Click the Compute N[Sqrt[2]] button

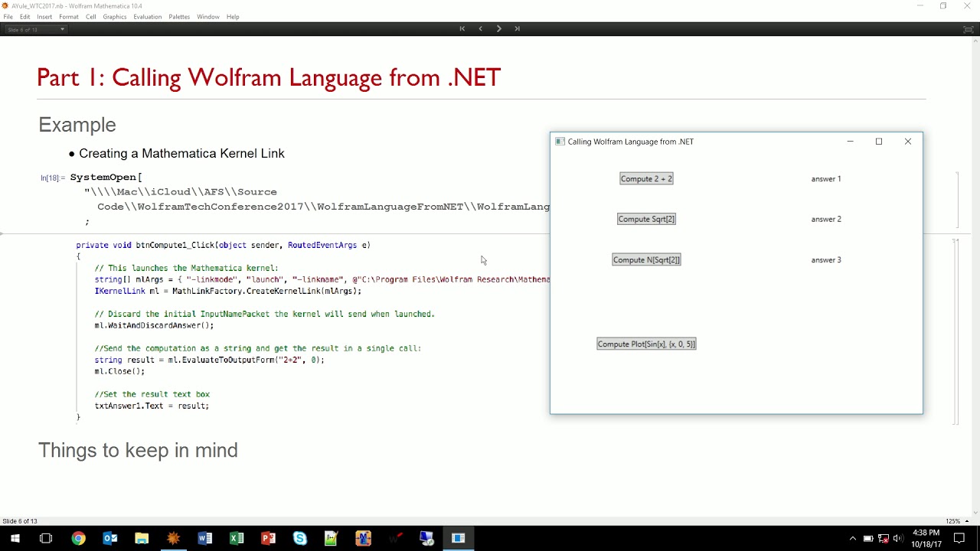click(x=646, y=259)
